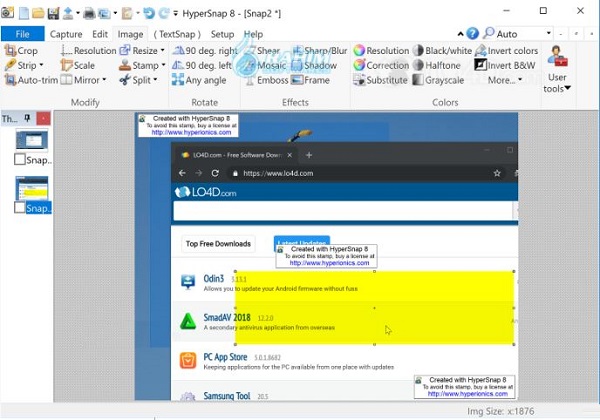The height and width of the screenshot is (420, 600).
Task: Select the Image tab
Action: (x=130, y=34)
